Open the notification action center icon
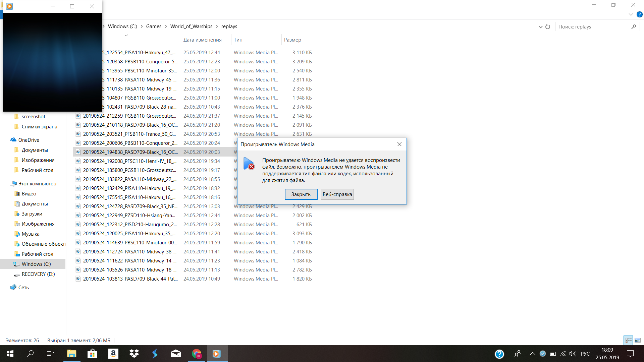This screenshot has height=362, width=644. [x=630, y=354]
